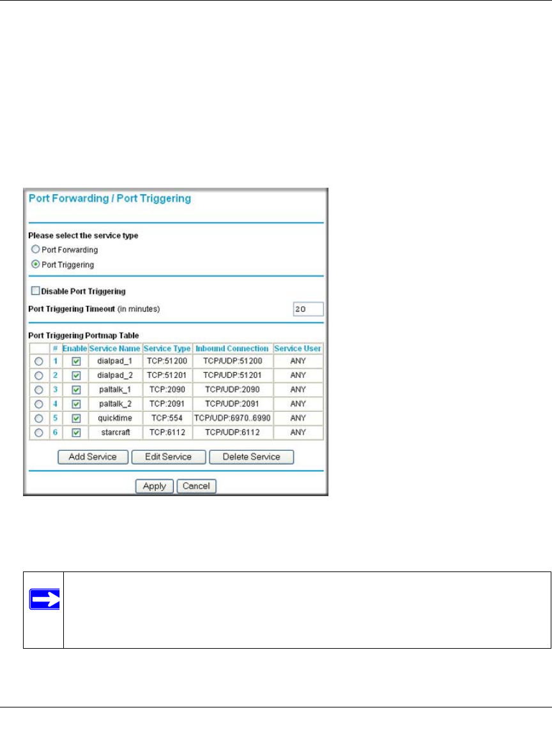Click the Service Name column header
This screenshot has width=552, height=756.
[115, 348]
